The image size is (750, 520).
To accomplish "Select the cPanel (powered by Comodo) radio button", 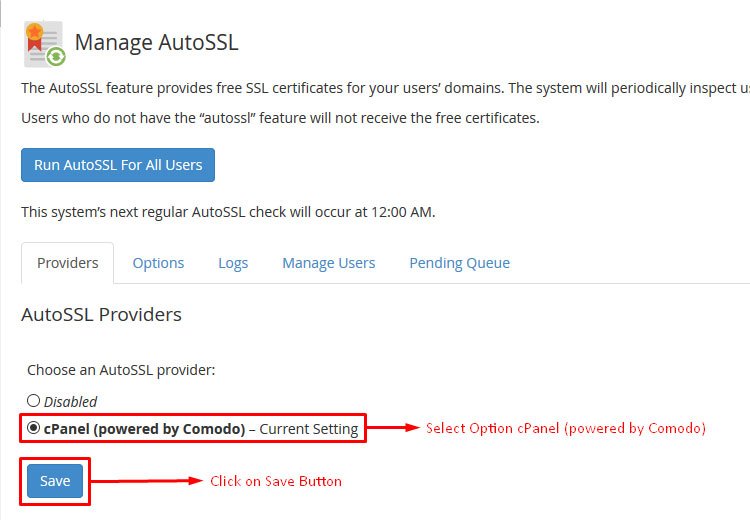I will point(33,428).
